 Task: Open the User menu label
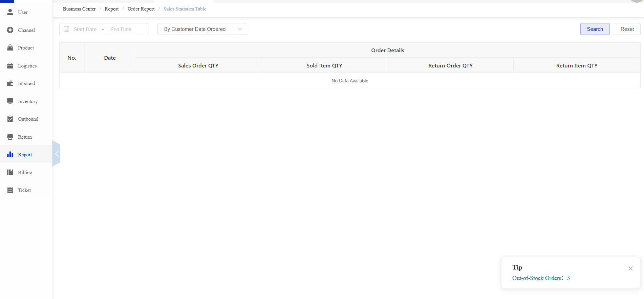coord(23,12)
